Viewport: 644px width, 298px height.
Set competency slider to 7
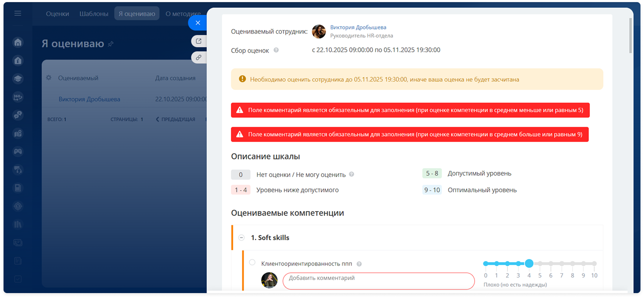pyautogui.click(x=562, y=264)
